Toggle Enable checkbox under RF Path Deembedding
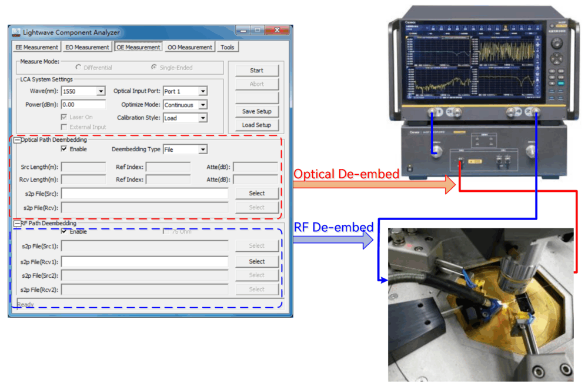Image resolution: width=588 pixels, height=389 pixels. (x=64, y=232)
